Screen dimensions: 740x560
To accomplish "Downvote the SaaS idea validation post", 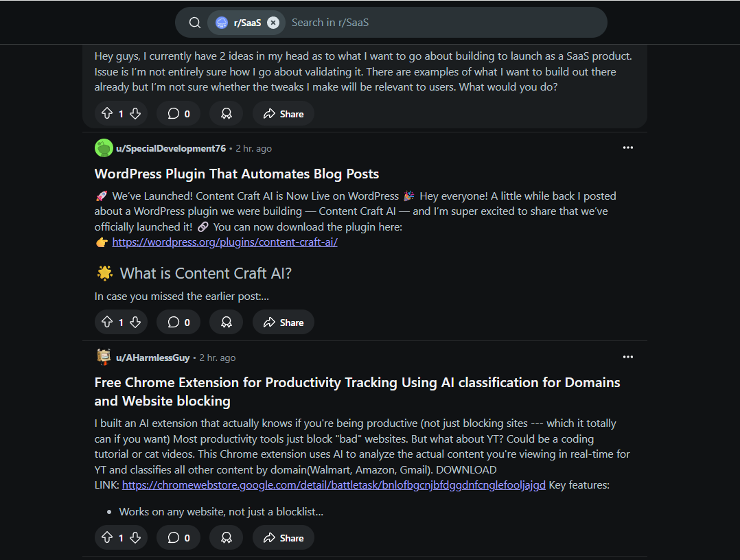I will coord(135,114).
